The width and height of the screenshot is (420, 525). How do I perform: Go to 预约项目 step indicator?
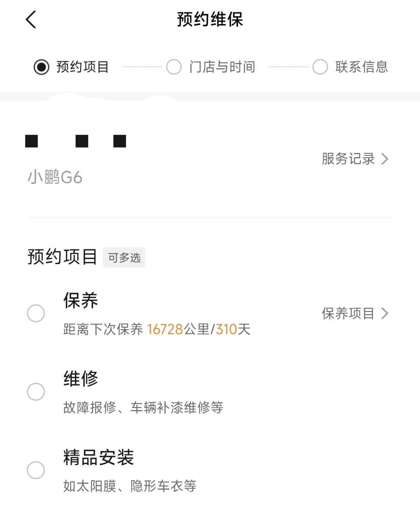point(72,67)
